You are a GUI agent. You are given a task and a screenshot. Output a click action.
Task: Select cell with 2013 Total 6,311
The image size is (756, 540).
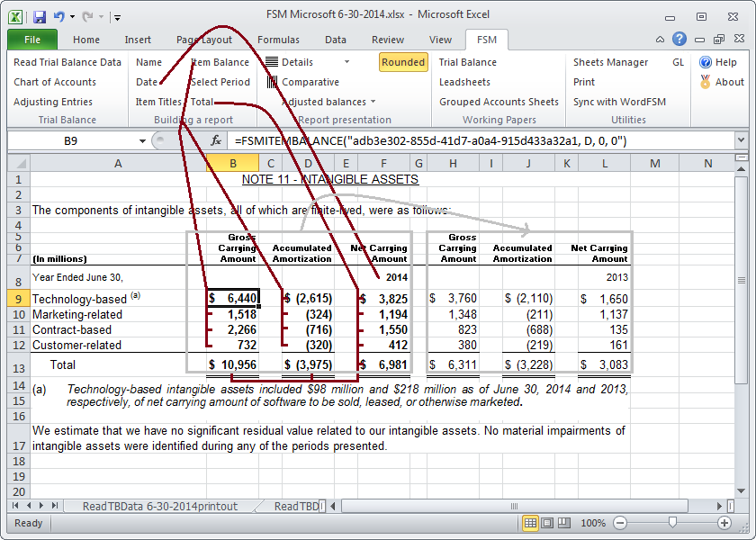(453, 365)
